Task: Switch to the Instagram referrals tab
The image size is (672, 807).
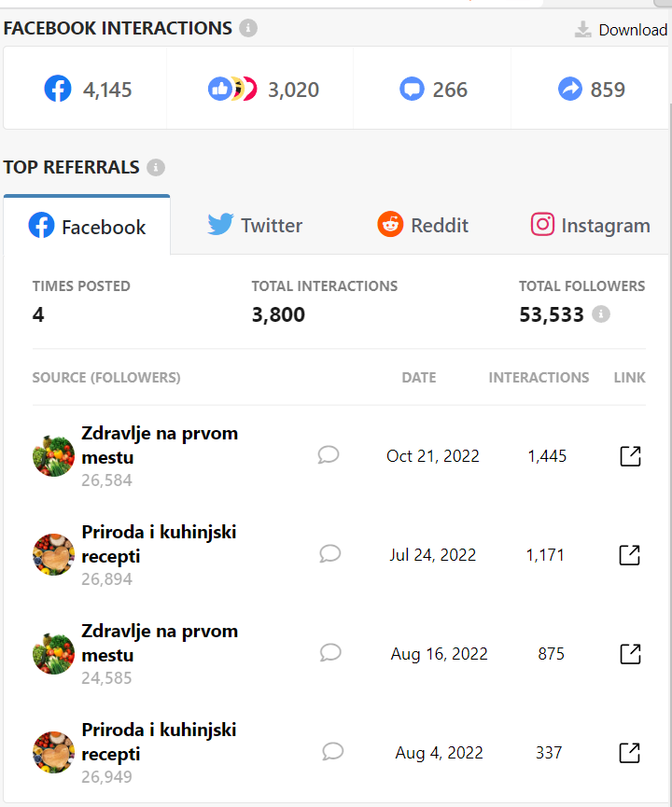Action: pyautogui.click(x=590, y=226)
